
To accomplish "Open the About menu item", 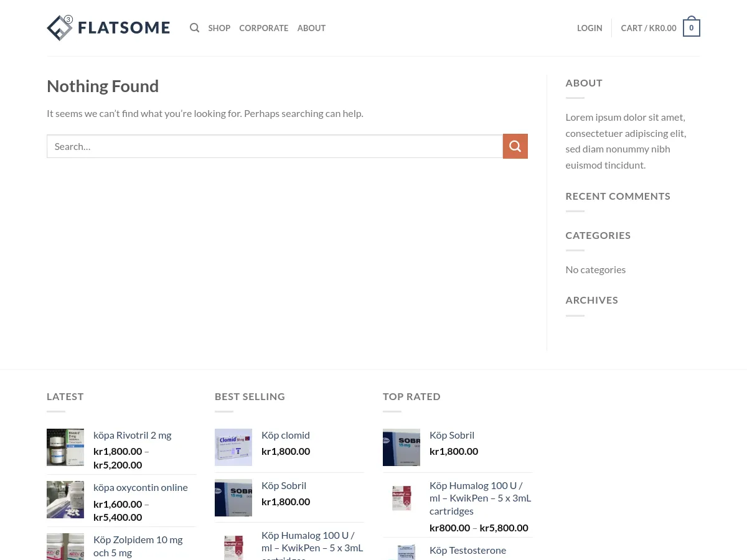I will 311,28.
